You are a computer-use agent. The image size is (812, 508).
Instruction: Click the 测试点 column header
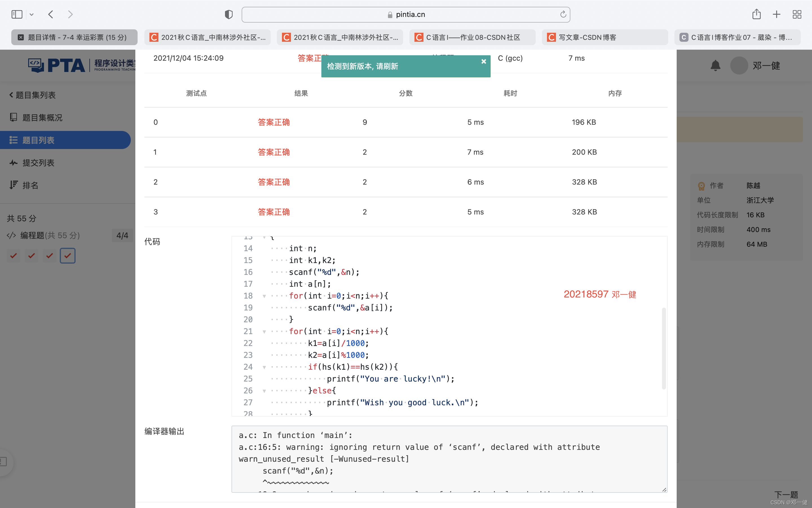coord(196,93)
